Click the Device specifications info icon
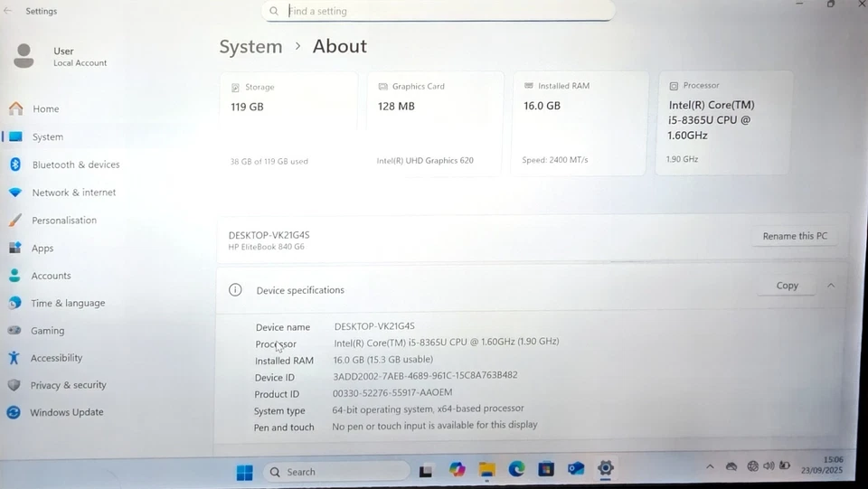Image resolution: width=868 pixels, height=489 pixels. 235,290
